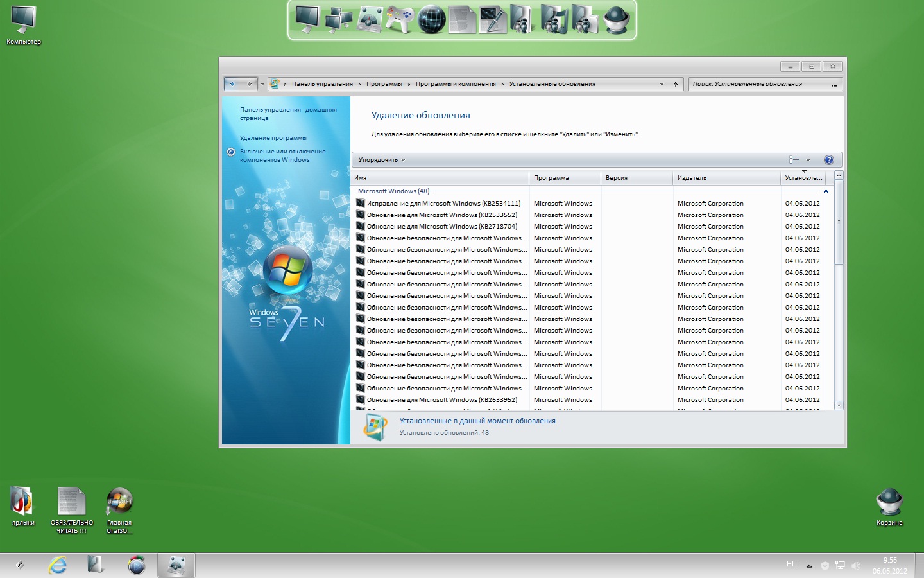Click the view mode icon in the toolbar
Image resolution: width=924 pixels, height=578 pixels.
pyautogui.click(x=794, y=160)
